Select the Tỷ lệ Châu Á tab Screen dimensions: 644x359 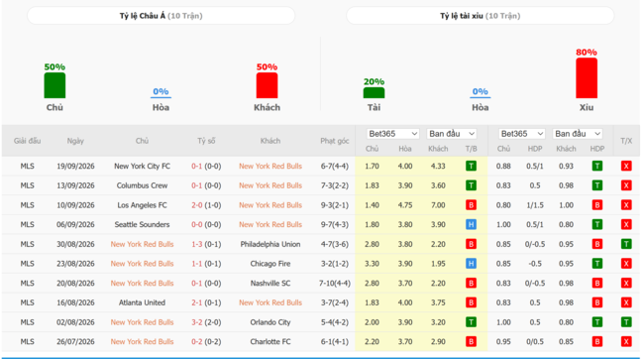coord(161,16)
